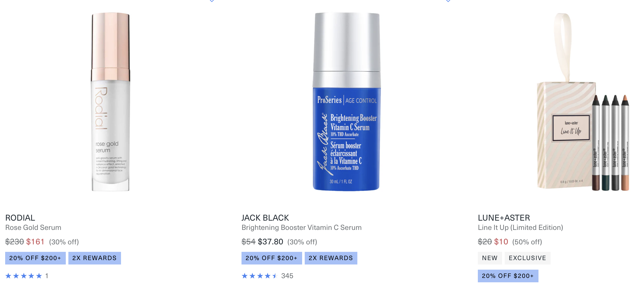
Task: Click the NEW badge on Lune+Aster
Action: click(x=490, y=258)
